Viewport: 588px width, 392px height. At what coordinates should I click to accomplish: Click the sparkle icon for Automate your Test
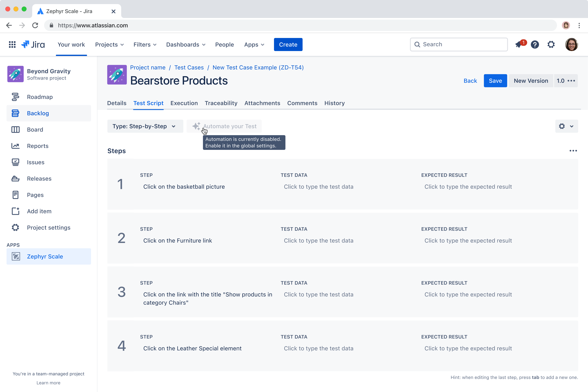(196, 126)
